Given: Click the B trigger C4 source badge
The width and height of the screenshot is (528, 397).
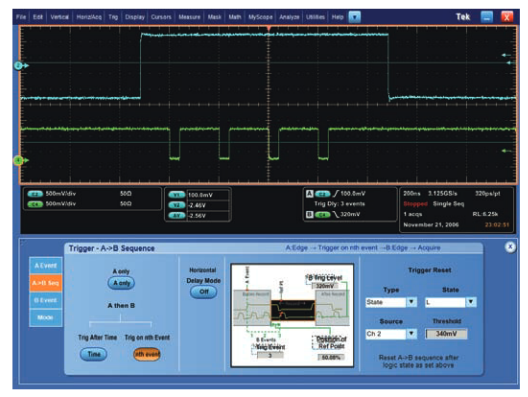Looking at the screenshot, I should (323, 214).
